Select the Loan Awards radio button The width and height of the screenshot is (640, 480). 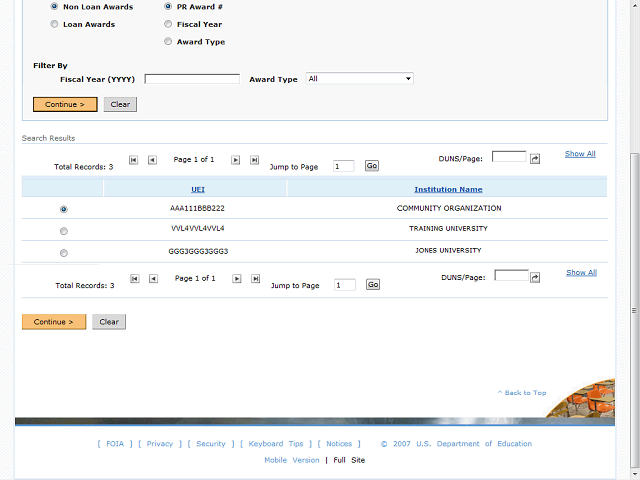(x=54, y=24)
